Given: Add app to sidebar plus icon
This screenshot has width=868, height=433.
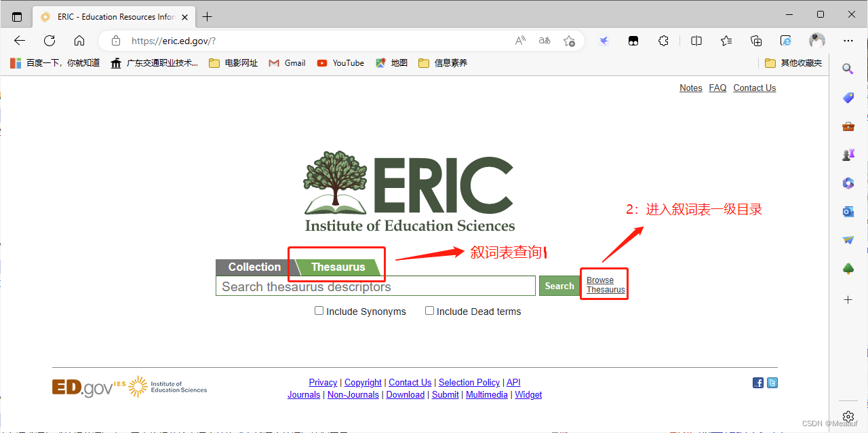Looking at the screenshot, I should pos(848,299).
